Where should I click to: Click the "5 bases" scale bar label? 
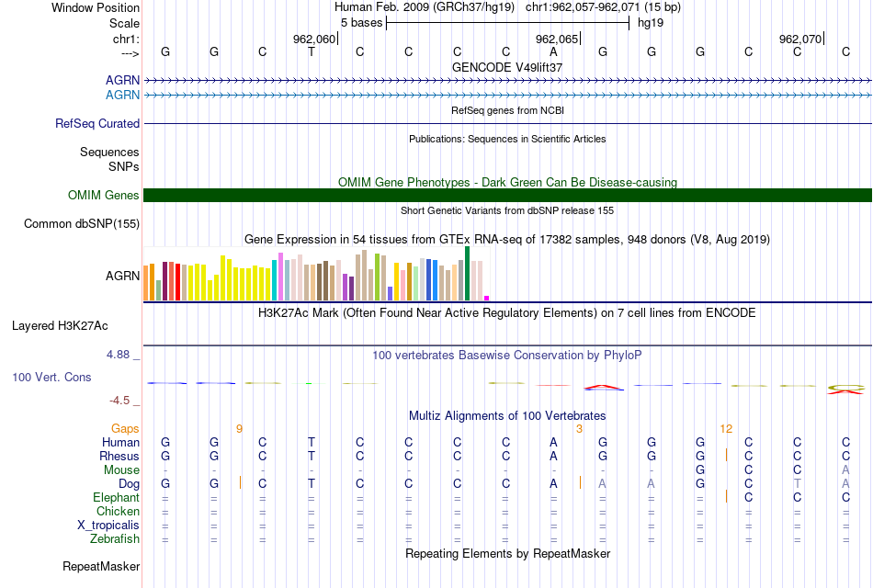362,23
